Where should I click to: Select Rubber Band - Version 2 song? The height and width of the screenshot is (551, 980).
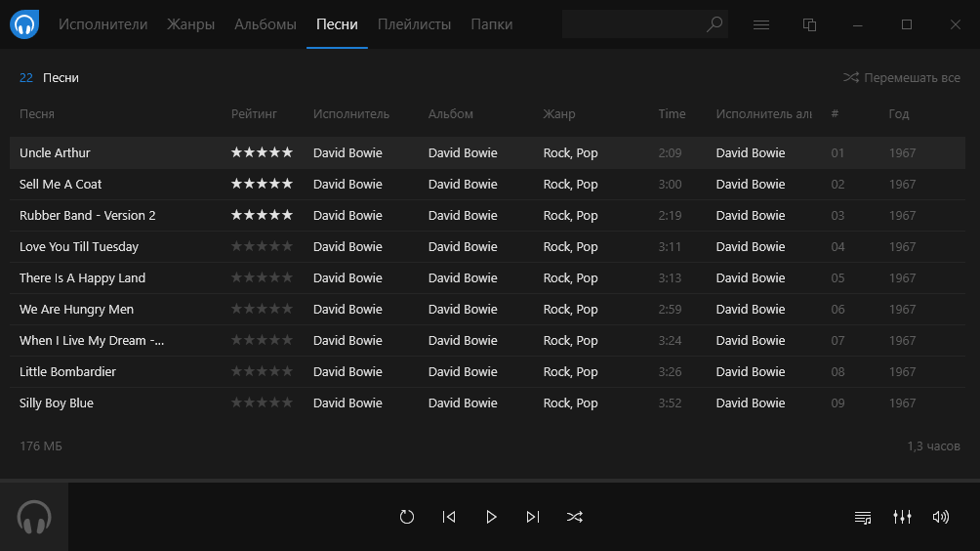click(x=88, y=215)
